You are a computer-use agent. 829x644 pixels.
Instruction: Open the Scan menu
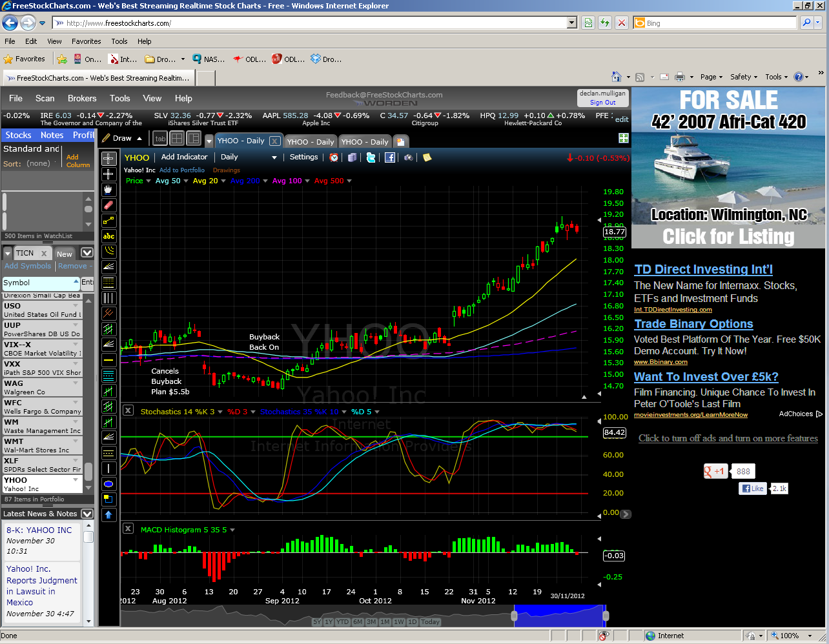click(x=45, y=98)
